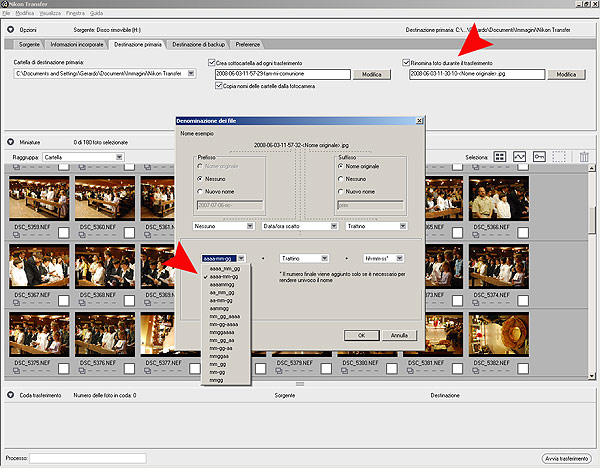Click the thumbnail pane vertical scrollbar thumb
This screenshot has width=600, height=468.
coord(592,221)
